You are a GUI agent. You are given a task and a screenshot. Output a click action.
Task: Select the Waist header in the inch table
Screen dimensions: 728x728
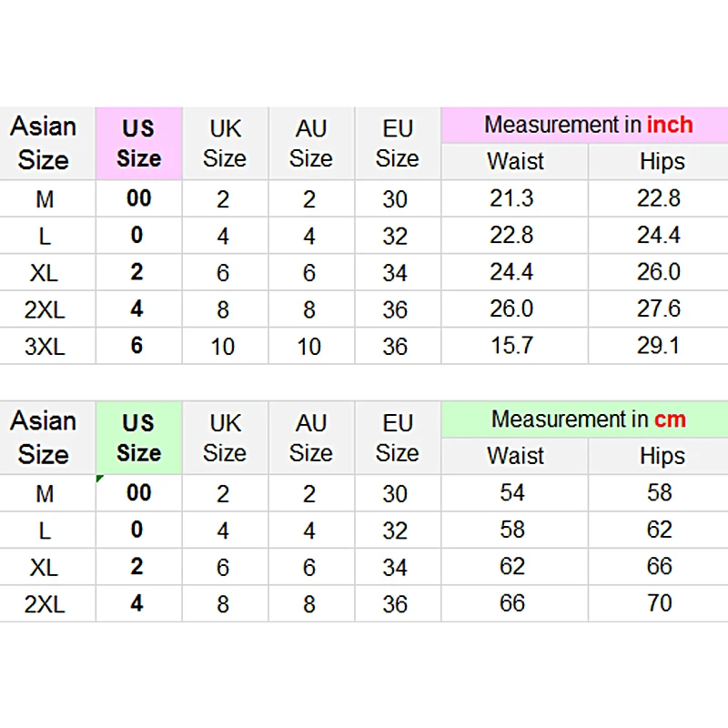[515, 162]
